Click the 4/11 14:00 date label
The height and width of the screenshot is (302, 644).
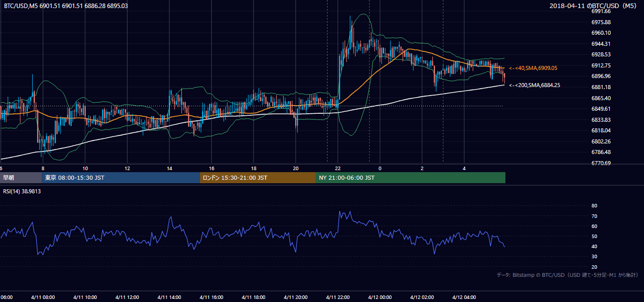click(169, 297)
